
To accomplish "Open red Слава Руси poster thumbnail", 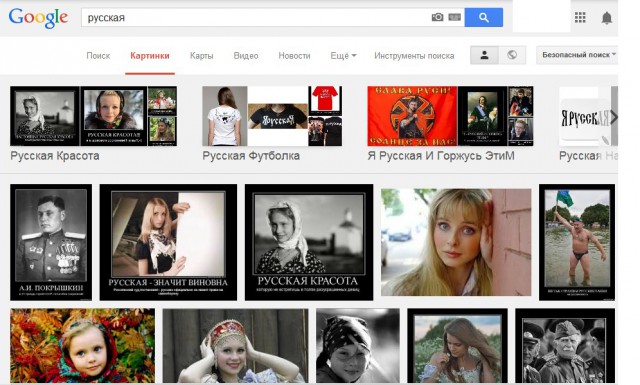I will coord(412,116).
